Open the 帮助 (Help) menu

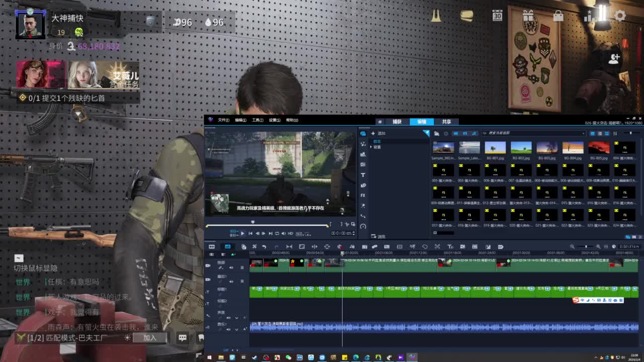tap(292, 120)
